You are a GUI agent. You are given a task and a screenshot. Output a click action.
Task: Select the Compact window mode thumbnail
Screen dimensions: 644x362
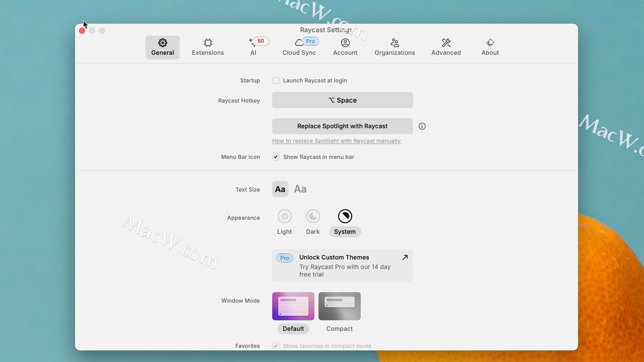point(339,306)
